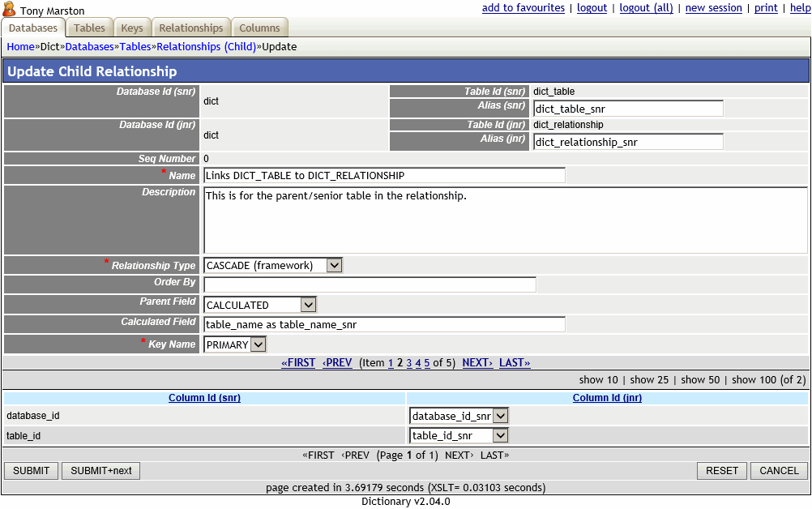
Task: Switch to the Tables tab
Action: (x=88, y=27)
